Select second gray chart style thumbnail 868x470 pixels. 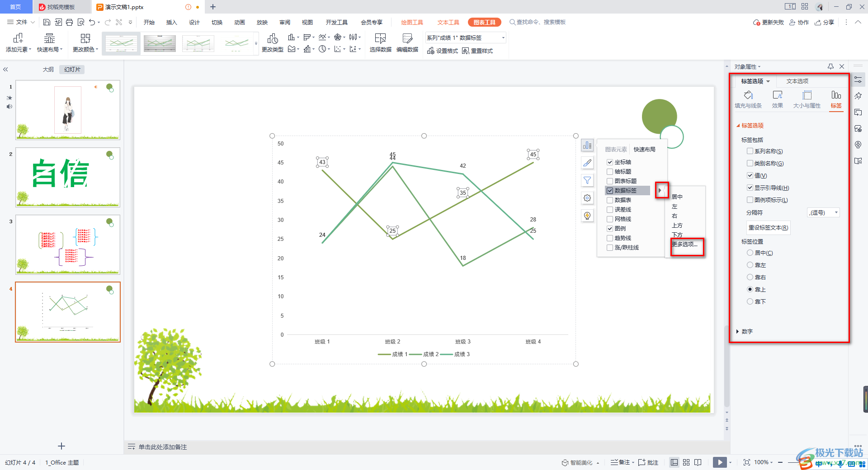click(160, 43)
